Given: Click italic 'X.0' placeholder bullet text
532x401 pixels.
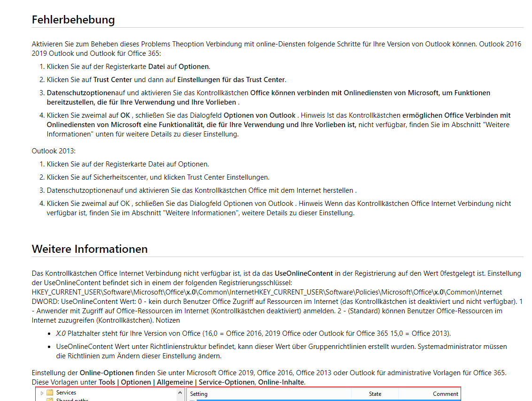Looking at the screenshot, I should click(x=61, y=333).
